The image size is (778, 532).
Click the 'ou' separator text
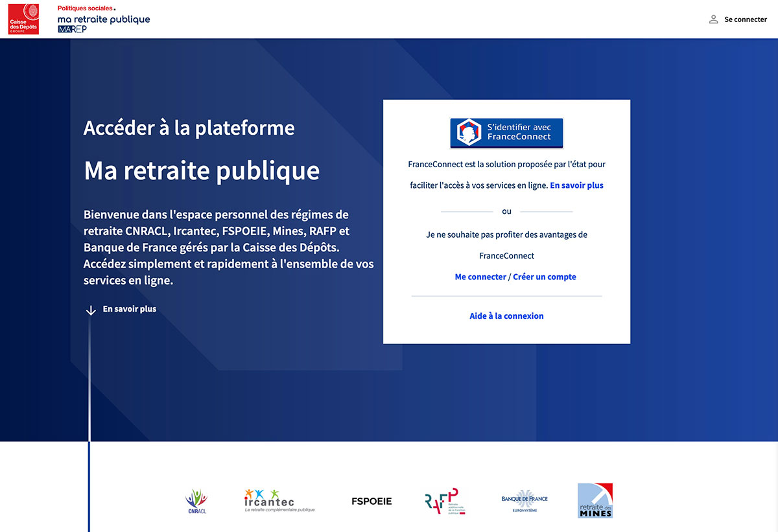click(506, 211)
